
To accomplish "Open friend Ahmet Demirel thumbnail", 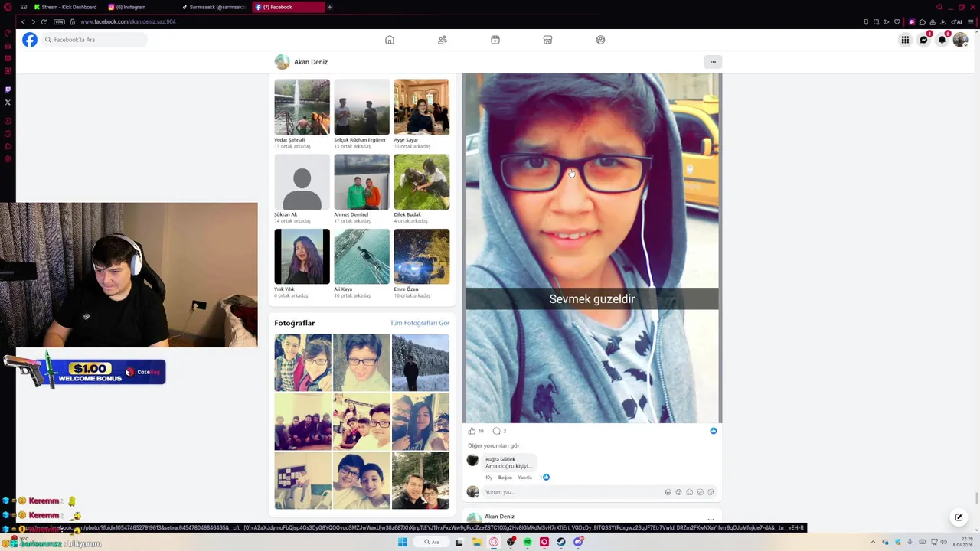I will coord(361,182).
